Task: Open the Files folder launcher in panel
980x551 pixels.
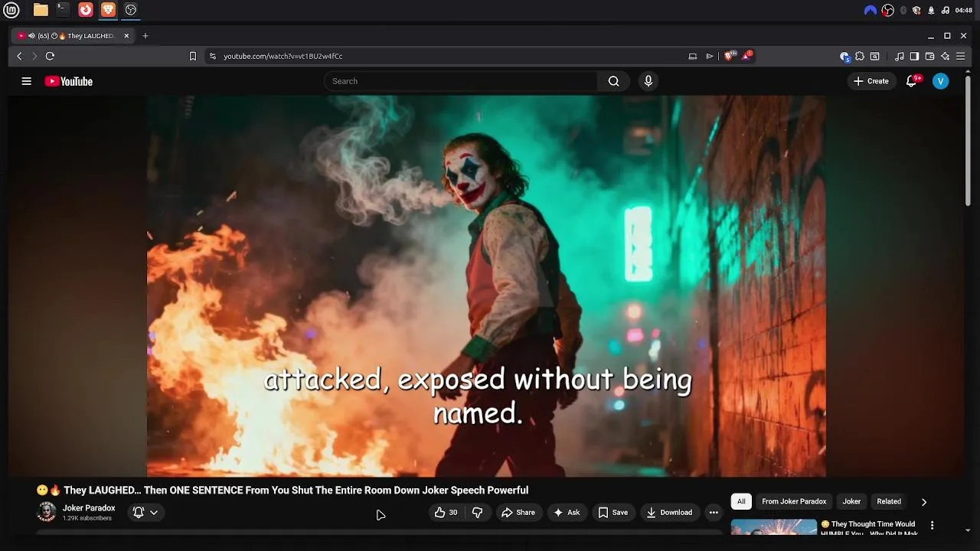Action: [x=41, y=10]
